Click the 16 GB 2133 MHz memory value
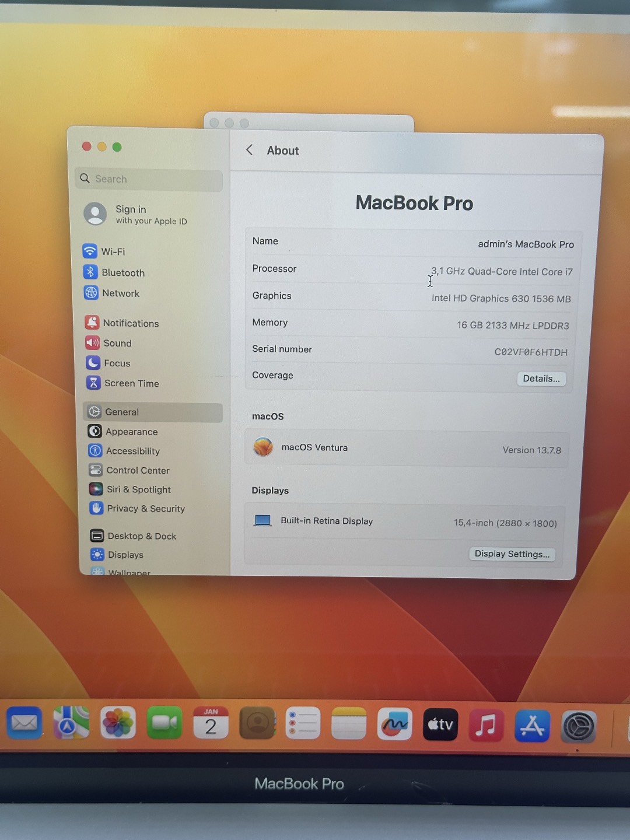This screenshot has width=630, height=840. click(513, 325)
